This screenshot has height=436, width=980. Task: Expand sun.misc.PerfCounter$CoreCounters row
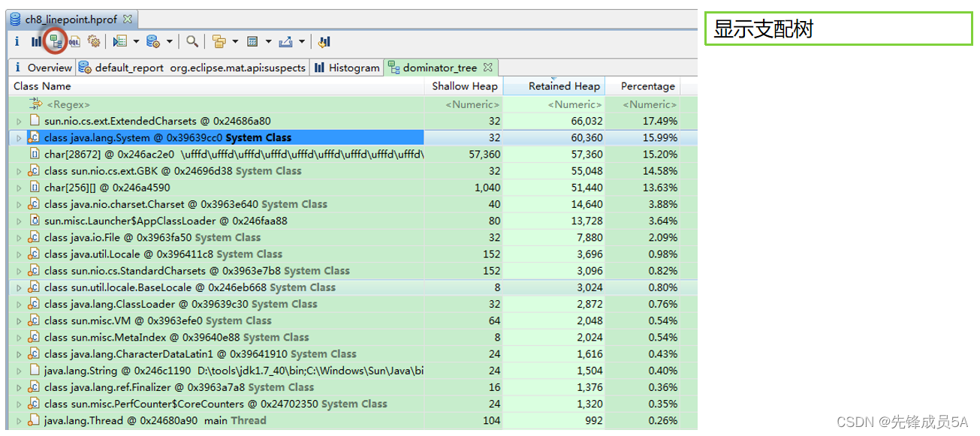[x=20, y=404]
